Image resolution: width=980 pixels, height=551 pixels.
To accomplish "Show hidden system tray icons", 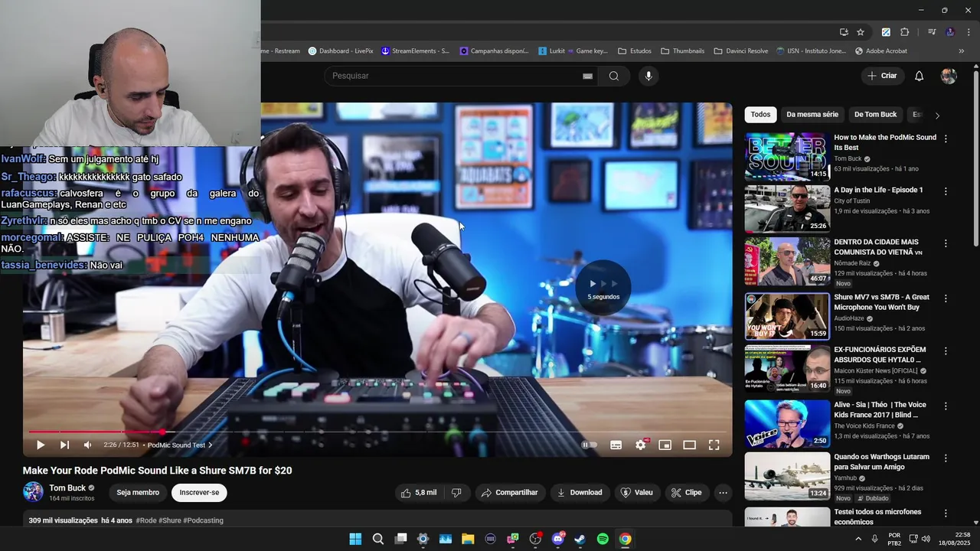I will click(x=858, y=539).
